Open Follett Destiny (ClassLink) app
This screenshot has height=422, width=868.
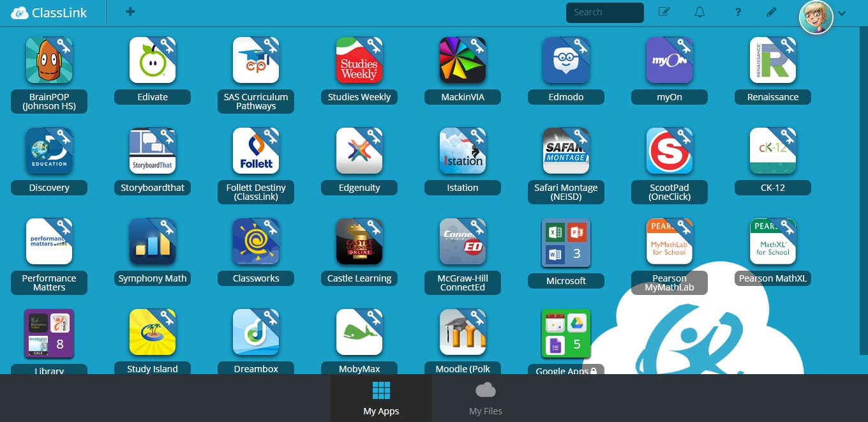(256, 151)
